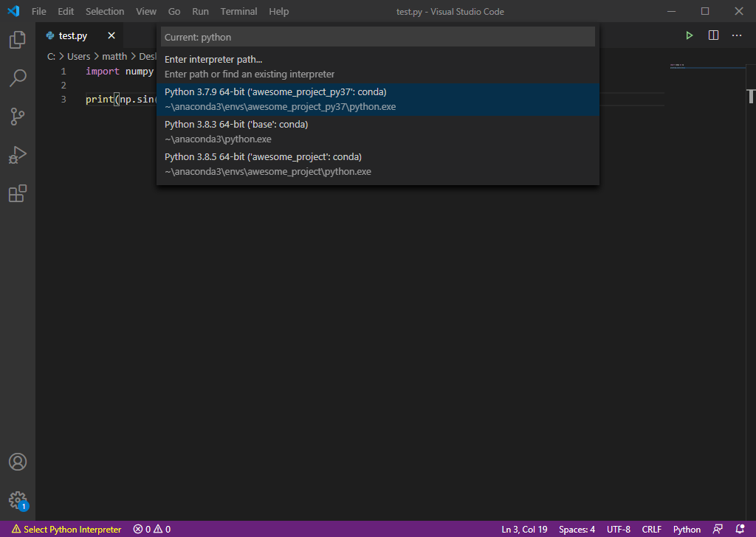Open the Edit menu

(x=66, y=11)
